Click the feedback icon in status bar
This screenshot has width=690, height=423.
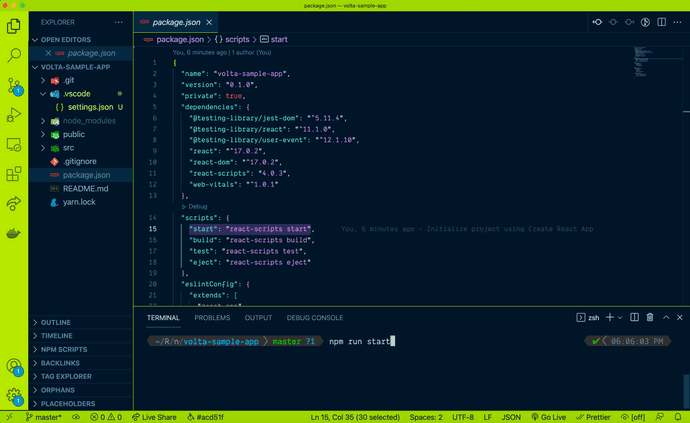coord(659,417)
